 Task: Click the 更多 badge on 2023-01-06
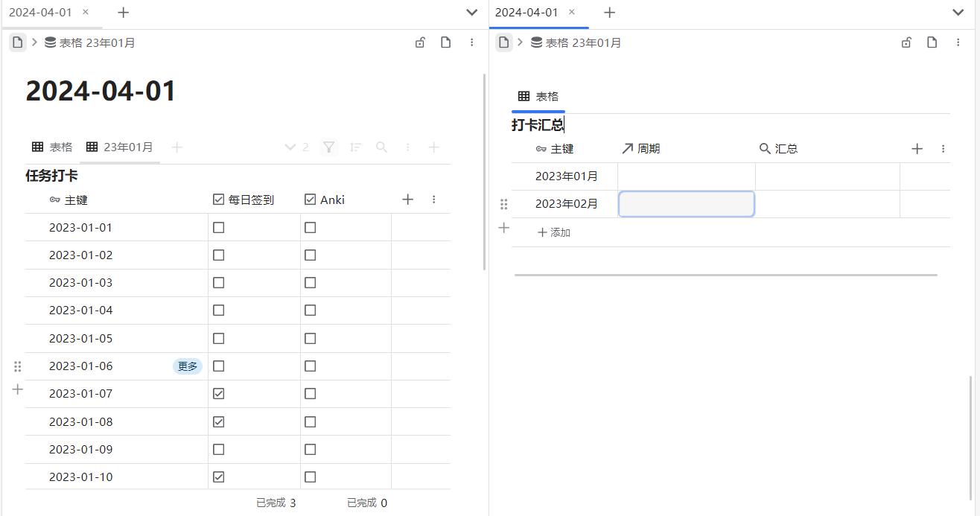click(188, 366)
